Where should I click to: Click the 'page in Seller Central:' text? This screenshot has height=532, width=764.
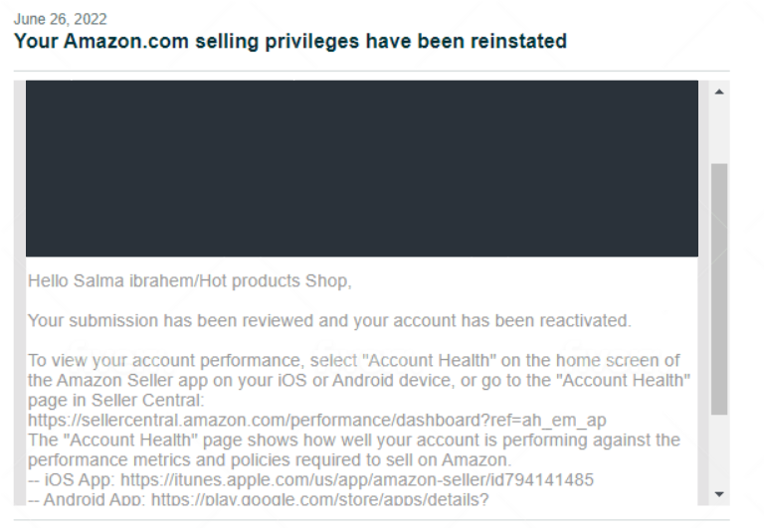(116, 400)
